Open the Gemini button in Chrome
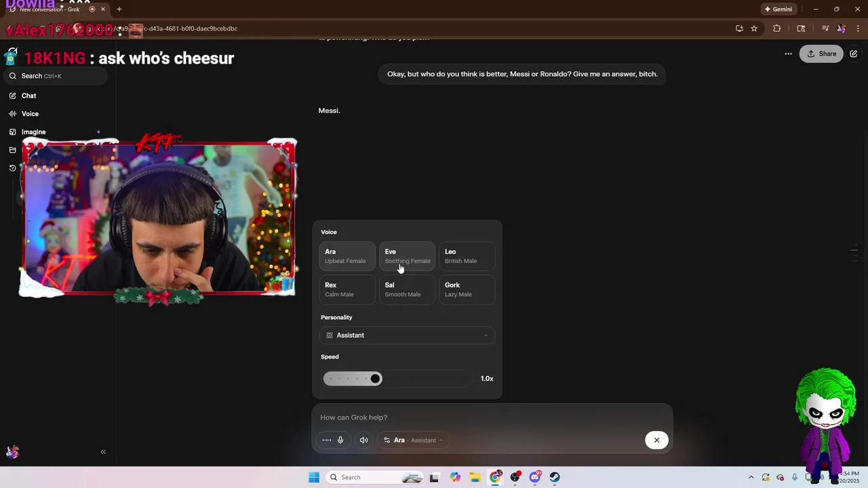 click(x=778, y=9)
